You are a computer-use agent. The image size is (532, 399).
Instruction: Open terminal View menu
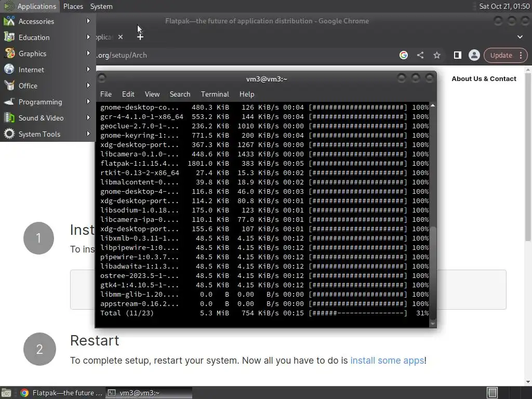[152, 94]
